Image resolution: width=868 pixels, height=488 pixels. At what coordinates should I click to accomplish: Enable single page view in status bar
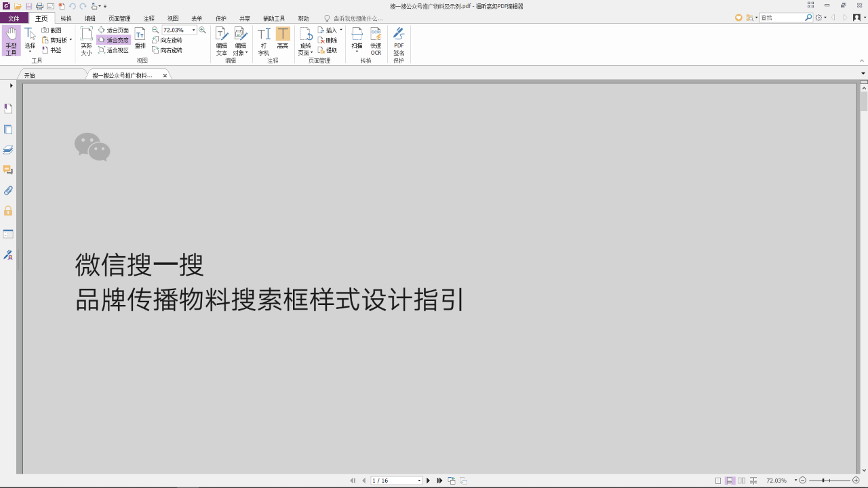tap(718, 481)
